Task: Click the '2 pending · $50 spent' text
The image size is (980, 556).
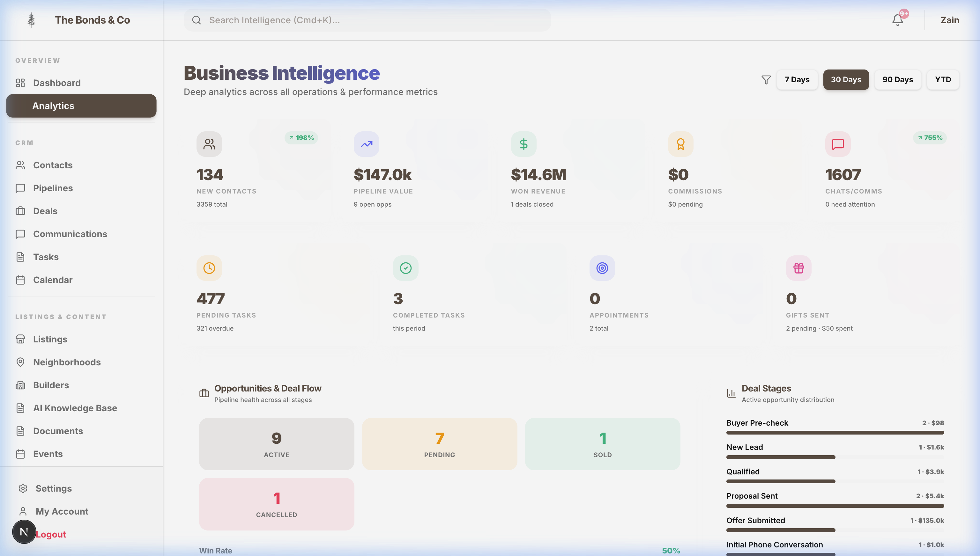Action: (x=819, y=328)
